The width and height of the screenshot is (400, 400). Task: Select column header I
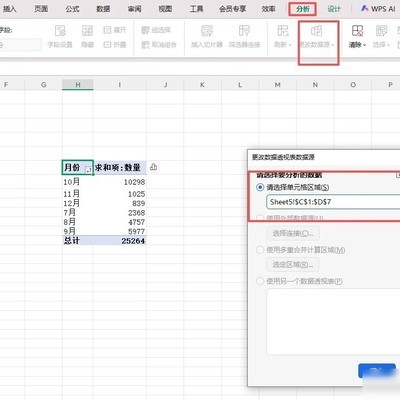[x=120, y=85]
